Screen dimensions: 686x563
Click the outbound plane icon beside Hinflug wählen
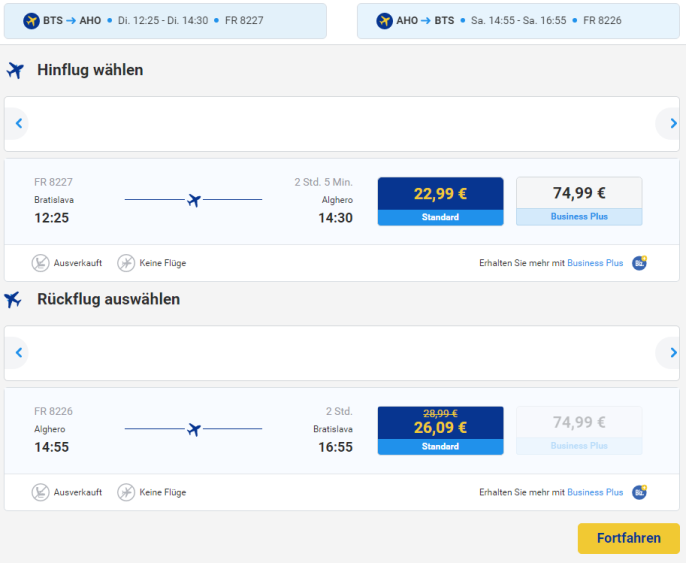coord(15,70)
